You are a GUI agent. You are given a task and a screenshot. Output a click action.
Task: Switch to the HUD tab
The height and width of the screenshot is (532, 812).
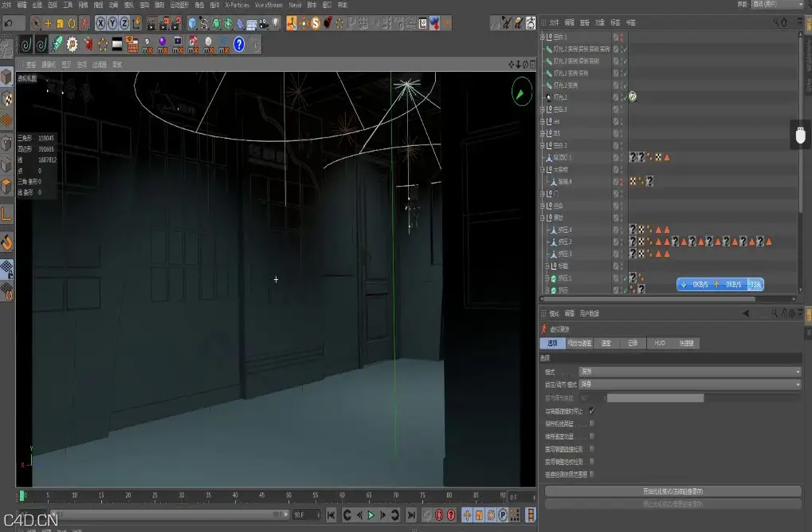pyautogui.click(x=660, y=343)
